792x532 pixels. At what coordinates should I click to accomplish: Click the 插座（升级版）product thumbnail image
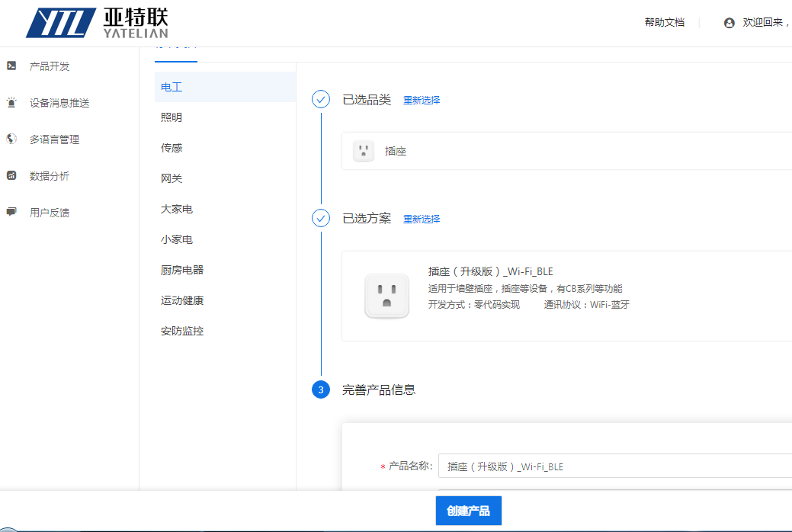pos(386,296)
